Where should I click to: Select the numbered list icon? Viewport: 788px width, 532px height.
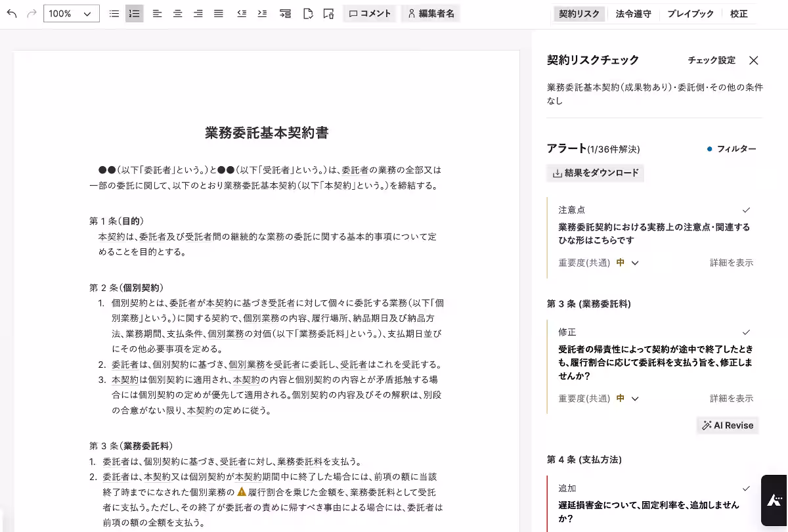tap(134, 13)
